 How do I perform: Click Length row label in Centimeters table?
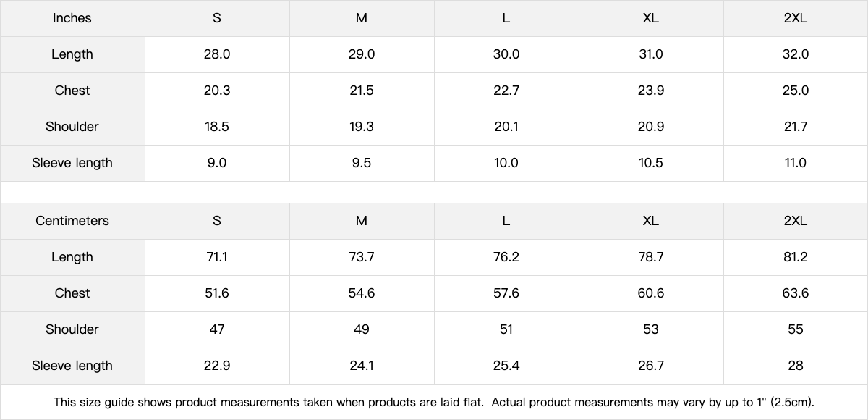tap(72, 257)
